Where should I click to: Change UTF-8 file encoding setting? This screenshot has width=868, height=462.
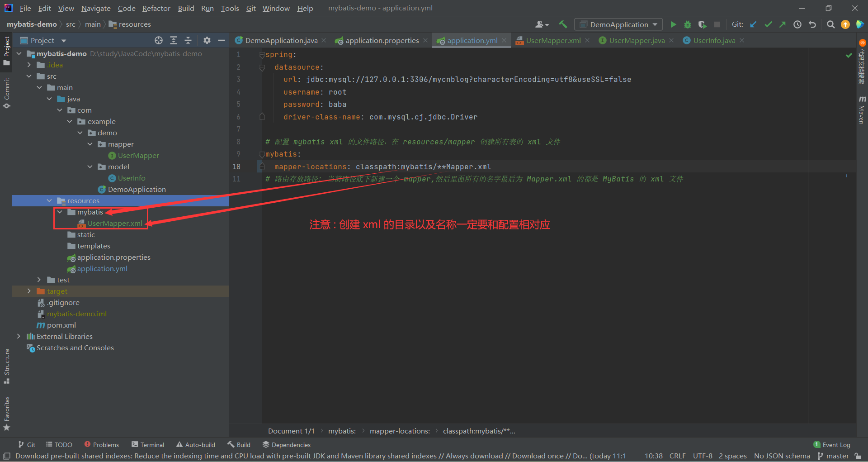703,456
